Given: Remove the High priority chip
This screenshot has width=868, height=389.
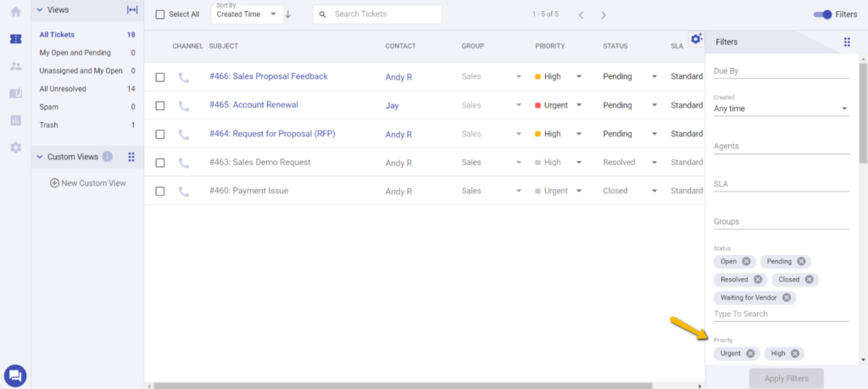Looking at the screenshot, I should tap(795, 353).
